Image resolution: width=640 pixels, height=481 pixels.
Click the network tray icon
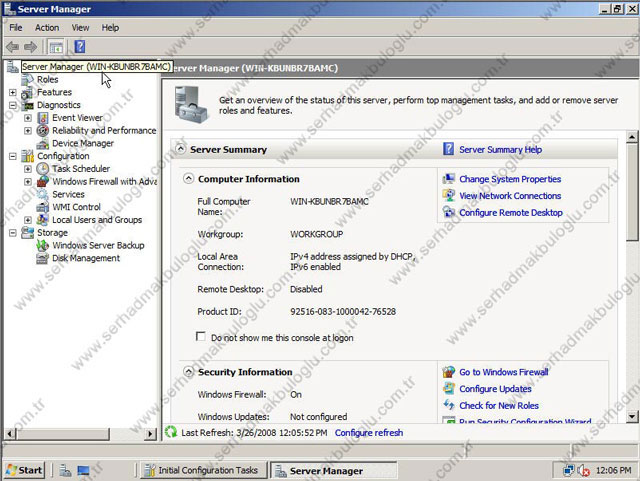[568, 470]
